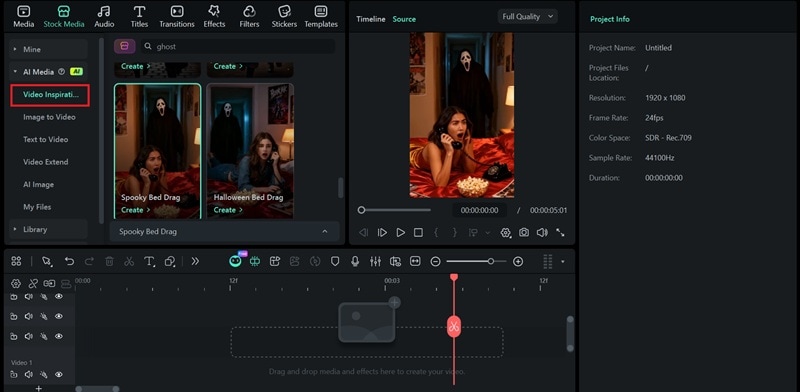Open the Audio tab
This screenshot has width=800, height=392.
[104, 17]
